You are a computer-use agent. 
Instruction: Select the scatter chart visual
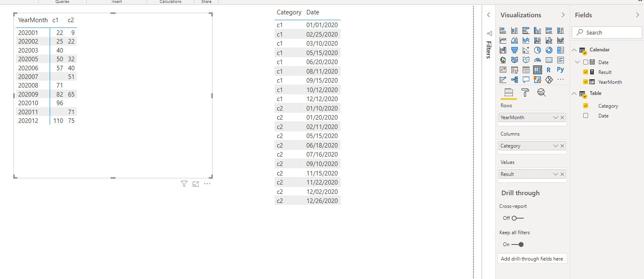point(526,50)
